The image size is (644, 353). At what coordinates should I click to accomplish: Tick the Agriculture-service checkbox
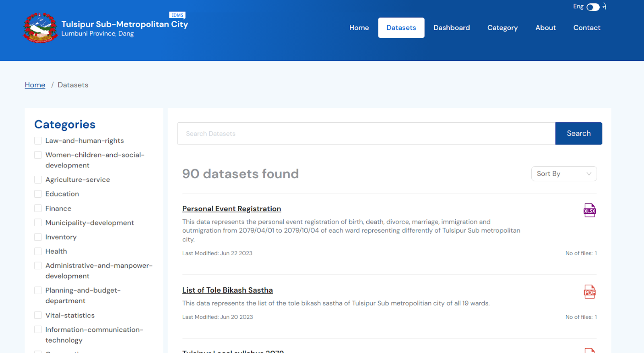[38, 180]
